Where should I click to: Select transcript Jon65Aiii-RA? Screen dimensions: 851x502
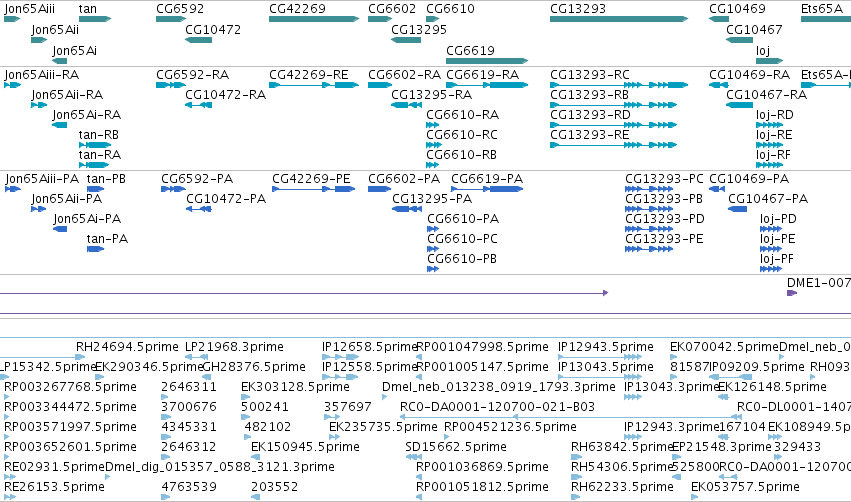[x=41, y=75]
